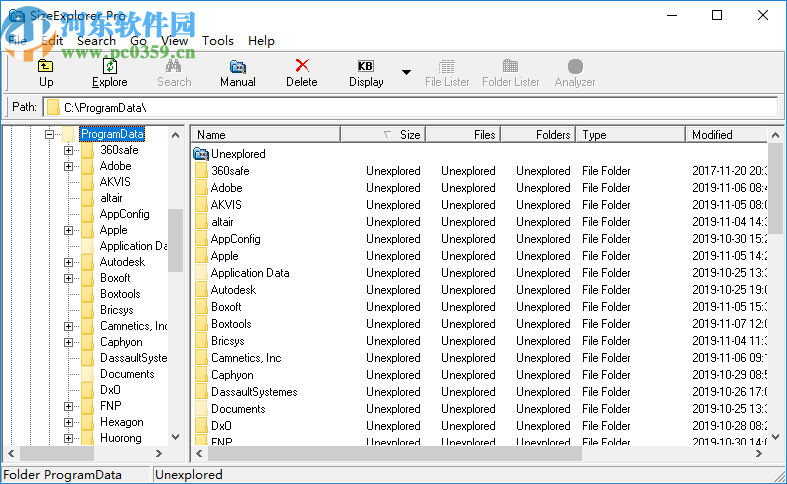
Task: Select altair folder icon in file list
Action: click(x=201, y=222)
